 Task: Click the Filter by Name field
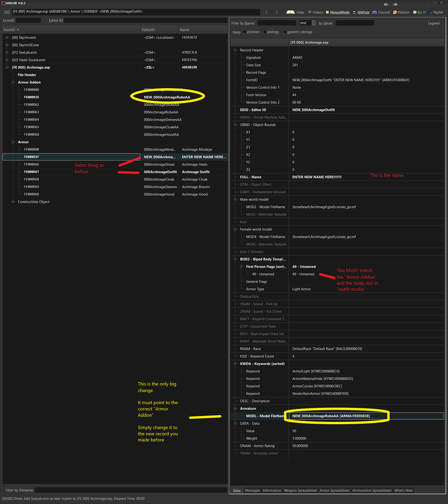point(277,23)
